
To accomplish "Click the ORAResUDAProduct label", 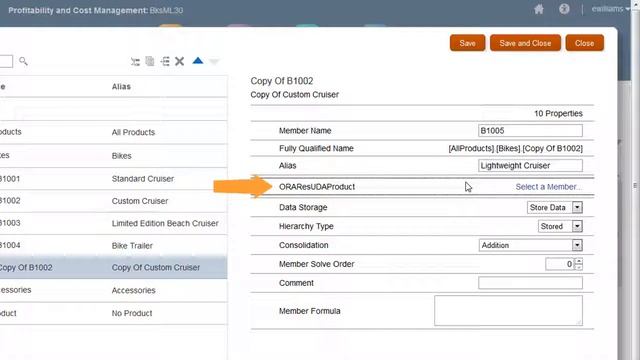I will pyautogui.click(x=317, y=187).
